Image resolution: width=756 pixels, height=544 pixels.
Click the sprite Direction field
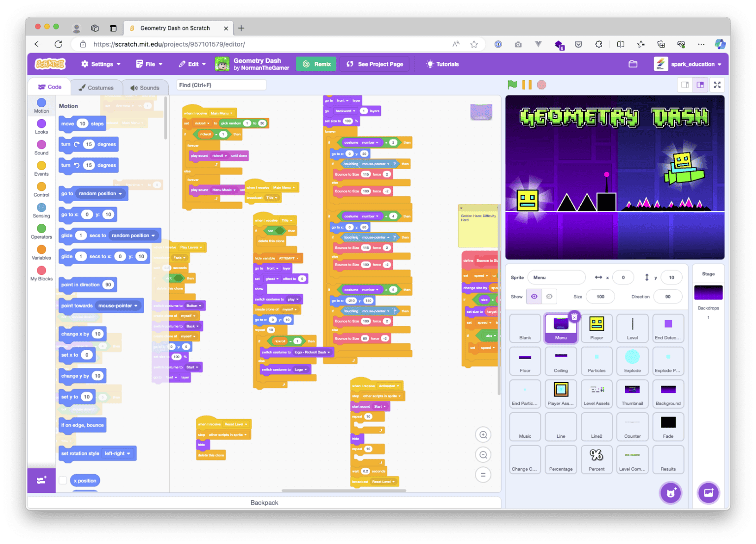tap(668, 297)
